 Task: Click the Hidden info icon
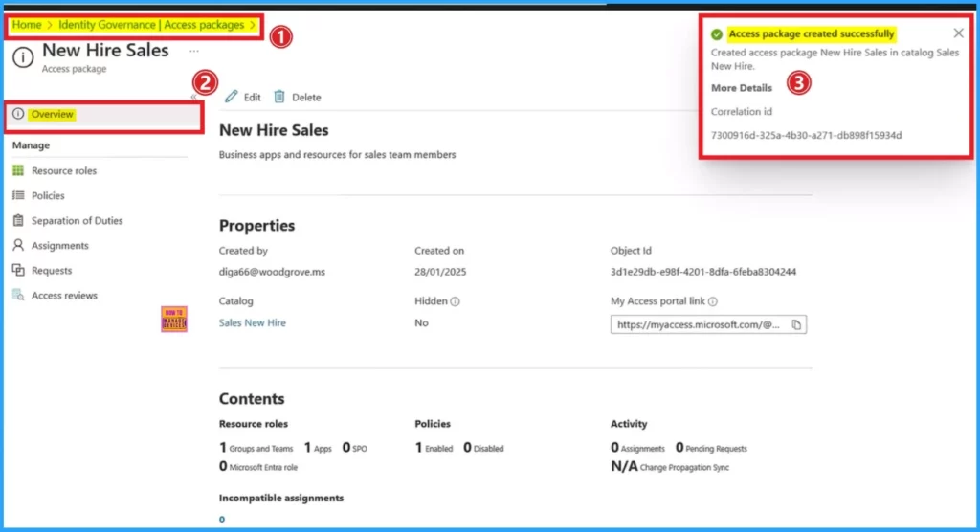pyautogui.click(x=455, y=302)
